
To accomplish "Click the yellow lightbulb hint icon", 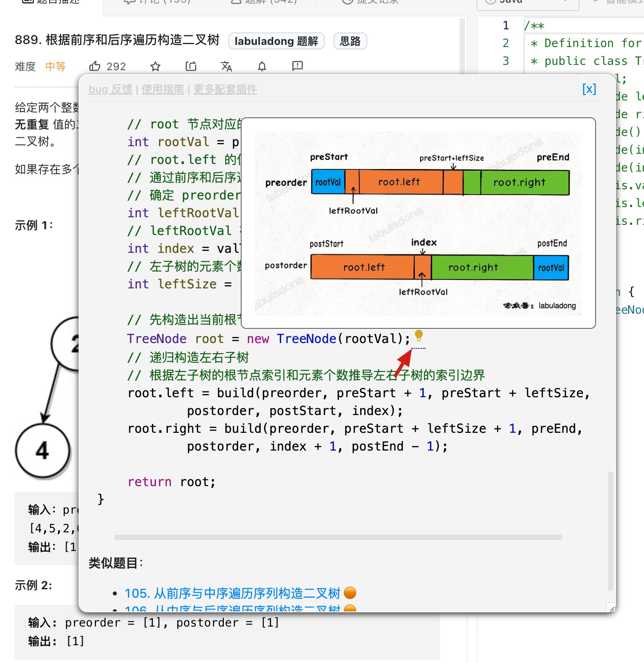I will [419, 335].
